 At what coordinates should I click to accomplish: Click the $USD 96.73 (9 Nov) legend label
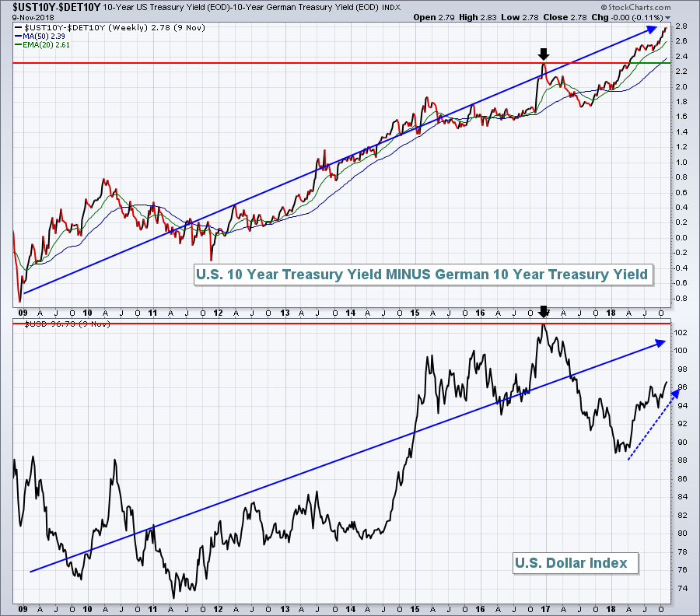tap(67, 324)
